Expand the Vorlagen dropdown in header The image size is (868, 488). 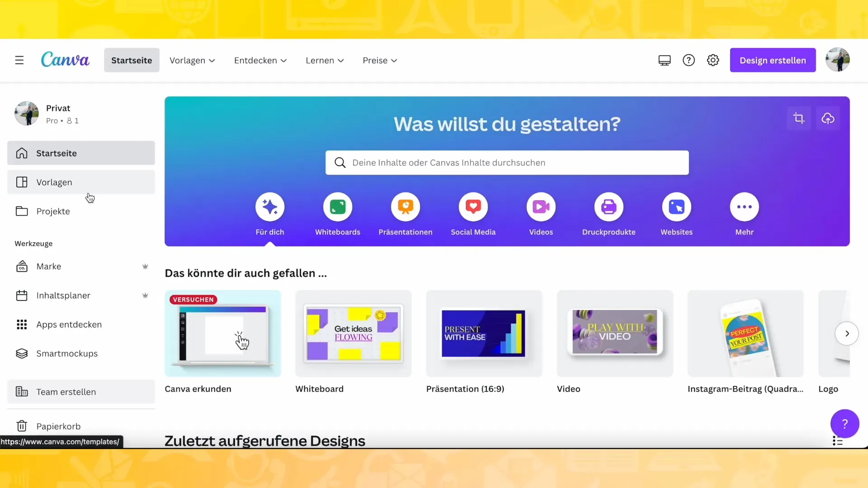click(x=192, y=61)
